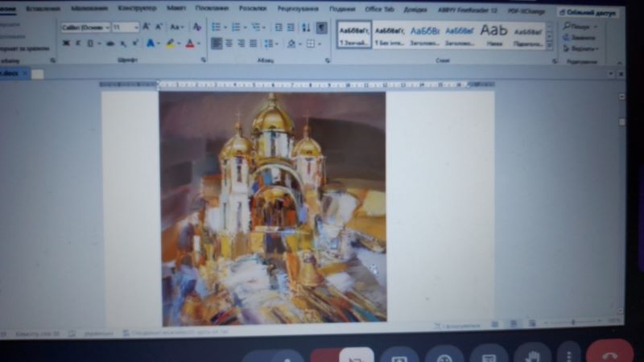644x362 pixels.
Task: Click the Спільний доступ share button
Action: [x=588, y=12]
